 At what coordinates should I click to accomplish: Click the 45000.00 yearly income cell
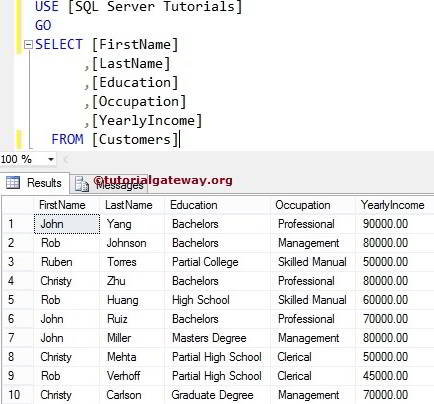pyautogui.click(x=395, y=376)
